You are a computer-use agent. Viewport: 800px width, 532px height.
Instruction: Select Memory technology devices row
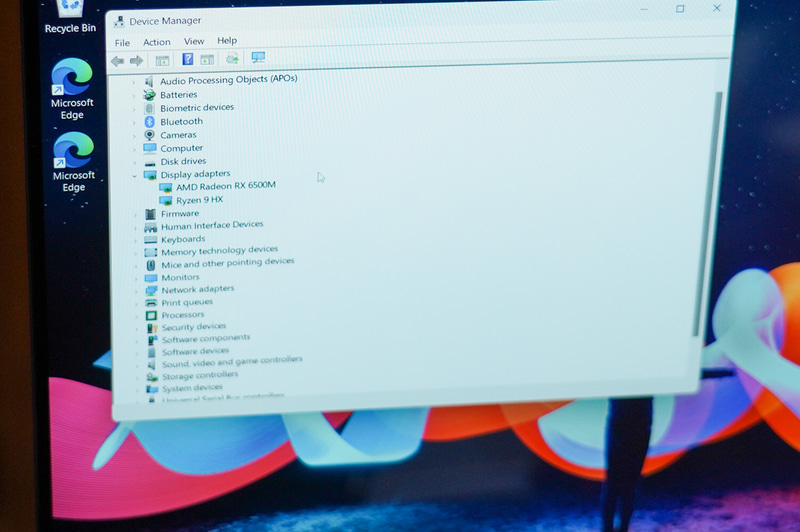pyautogui.click(x=219, y=250)
